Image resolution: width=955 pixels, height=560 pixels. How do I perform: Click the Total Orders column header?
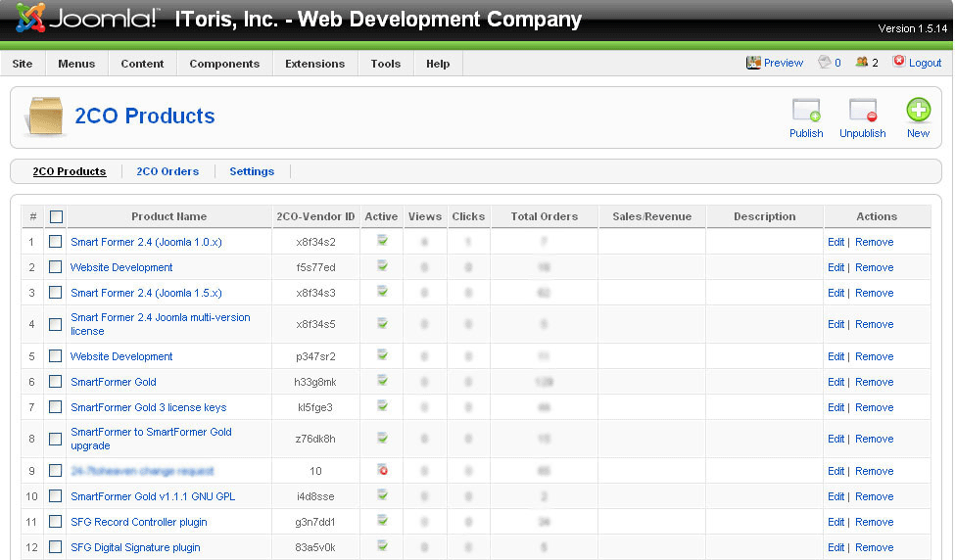click(x=544, y=216)
